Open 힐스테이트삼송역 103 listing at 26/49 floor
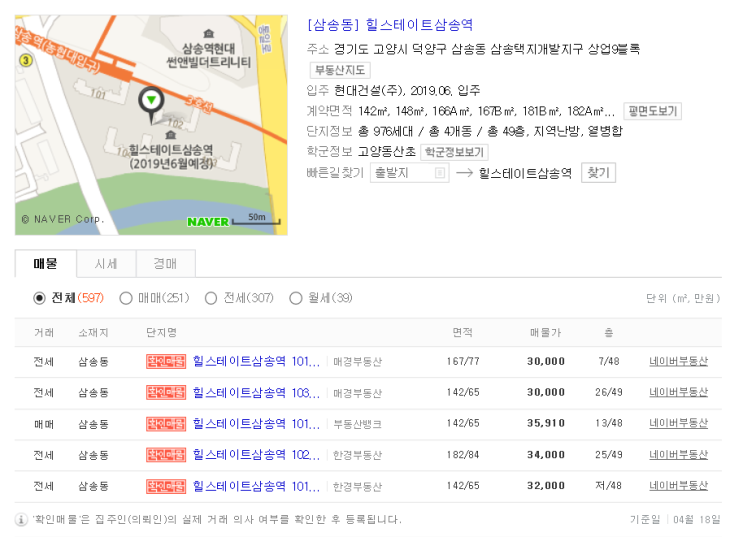Image resolution: width=743 pixels, height=537 pixels. (x=256, y=393)
